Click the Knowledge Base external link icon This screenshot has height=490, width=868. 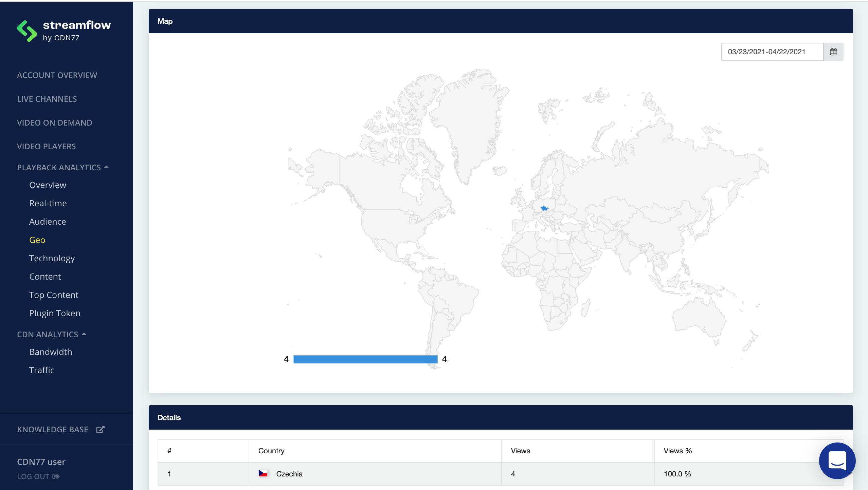pyautogui.click(x=100, y=430)
